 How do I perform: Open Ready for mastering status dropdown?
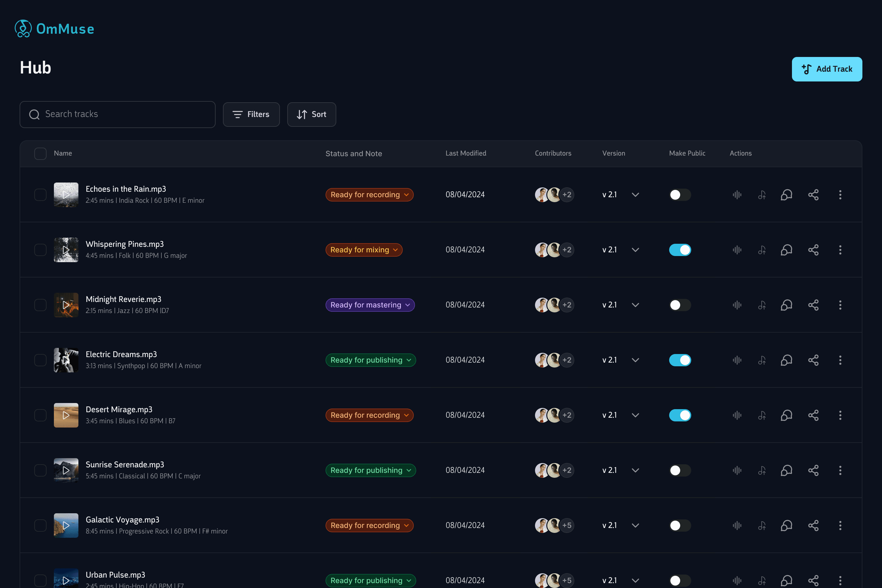[x=370, y=305]
